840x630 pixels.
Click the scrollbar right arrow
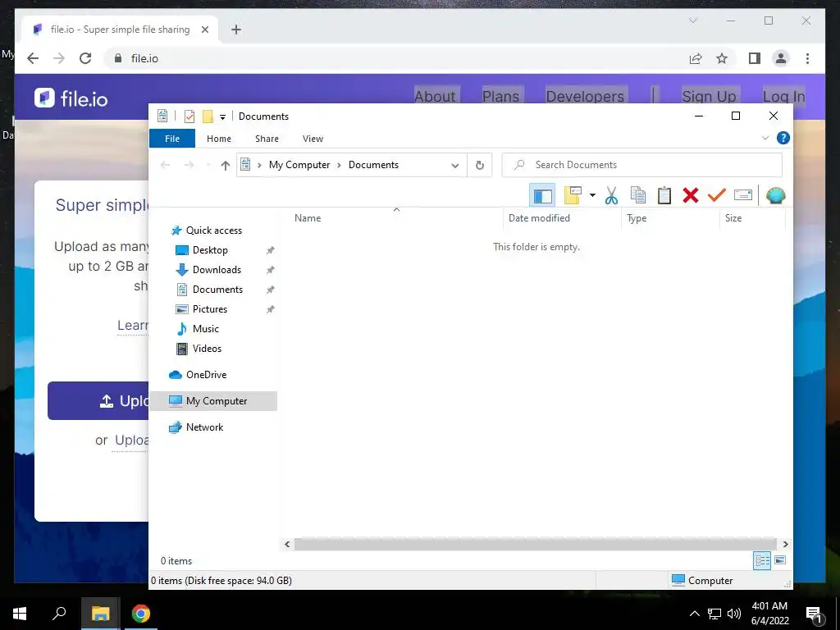(785, 545)
